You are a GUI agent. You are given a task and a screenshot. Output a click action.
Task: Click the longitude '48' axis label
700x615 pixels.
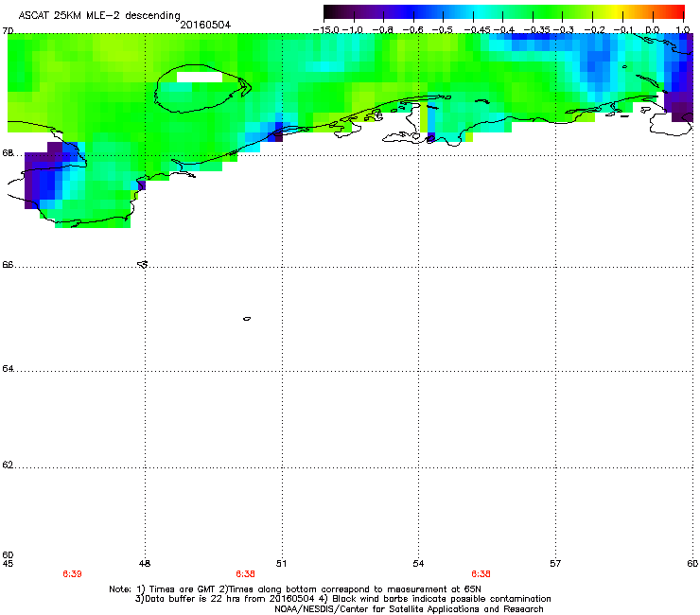click(x=145, y=564)
